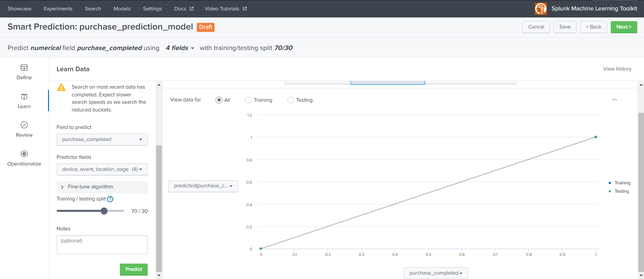Go back with the Back button

594,27
